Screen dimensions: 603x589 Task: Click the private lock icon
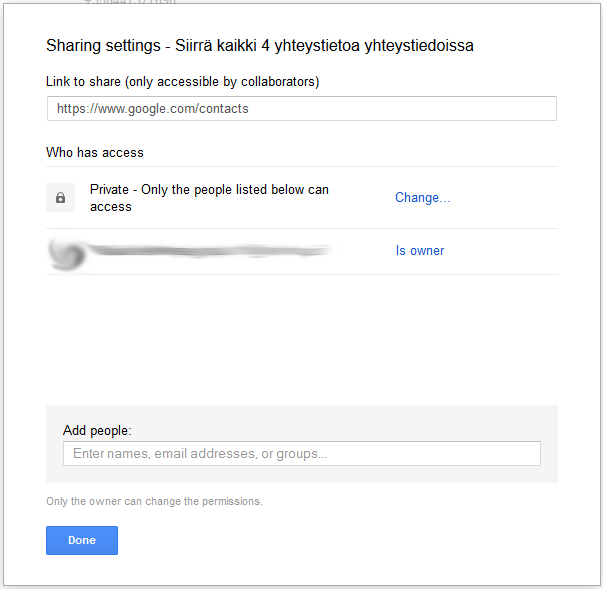click(x=60, y=198)
